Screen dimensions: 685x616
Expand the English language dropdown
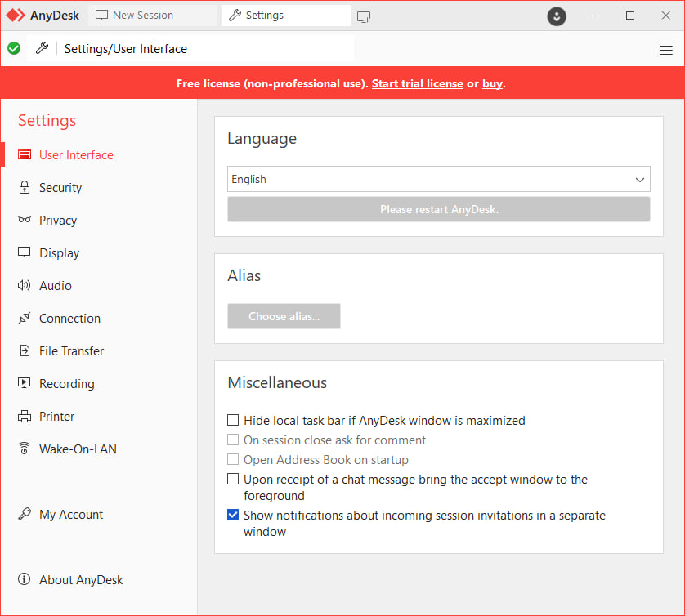coord(438,180)
